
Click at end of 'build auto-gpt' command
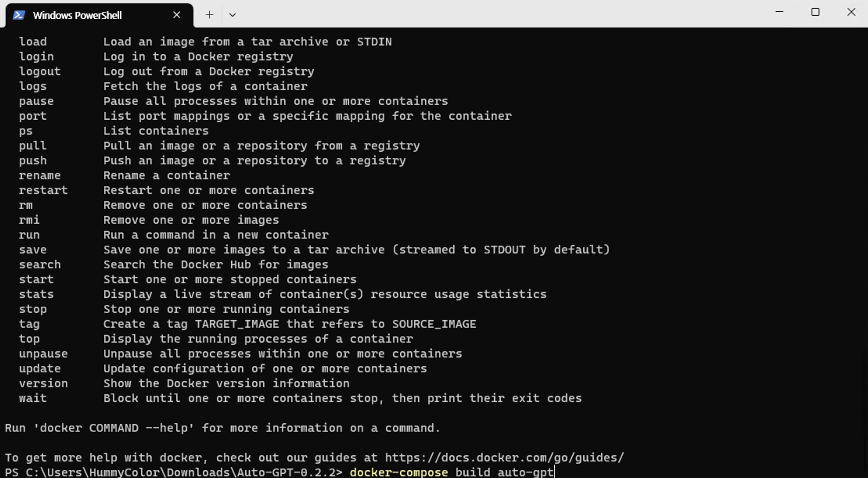pos(554,472)
